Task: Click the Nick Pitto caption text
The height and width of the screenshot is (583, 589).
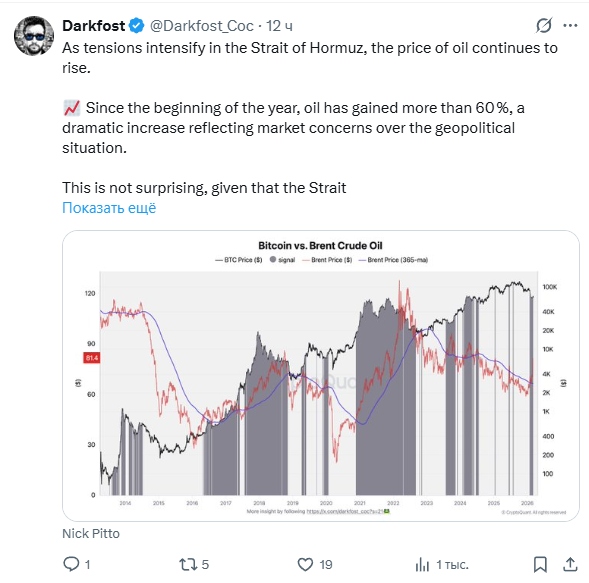Action: (91, 533)
